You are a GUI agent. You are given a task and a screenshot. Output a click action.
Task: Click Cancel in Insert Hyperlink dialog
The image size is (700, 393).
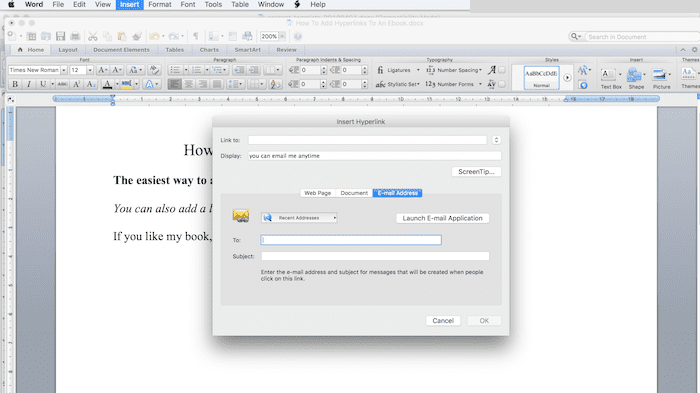443,321
